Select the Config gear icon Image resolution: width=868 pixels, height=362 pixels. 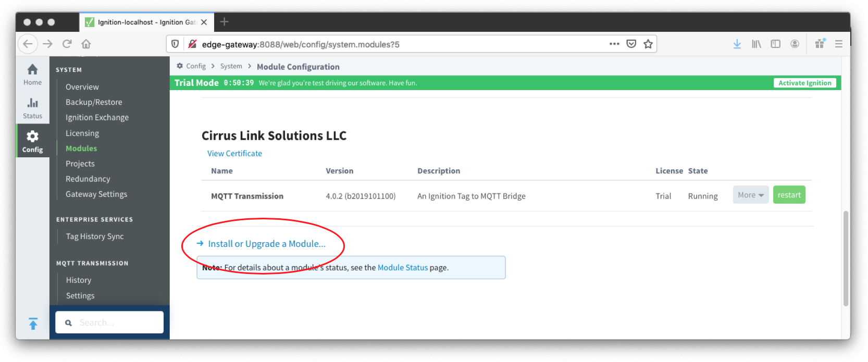[x=32, y=136]
